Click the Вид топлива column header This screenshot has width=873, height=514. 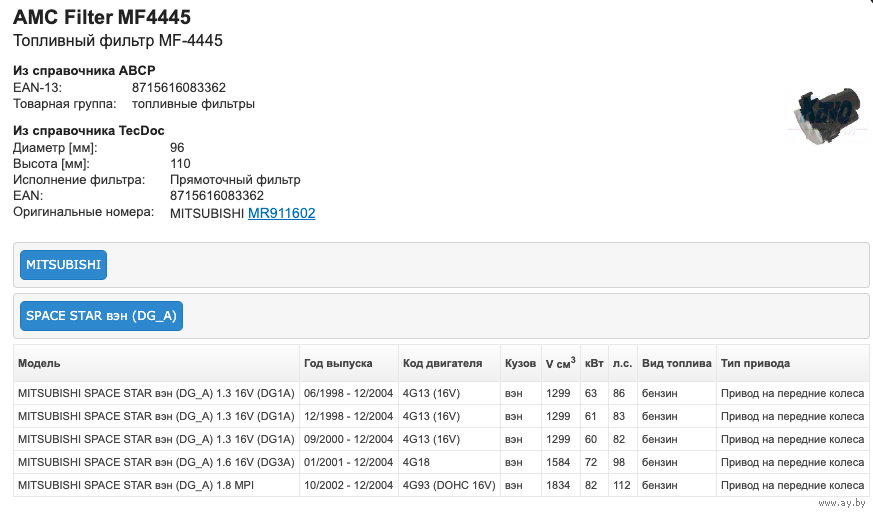676,363
